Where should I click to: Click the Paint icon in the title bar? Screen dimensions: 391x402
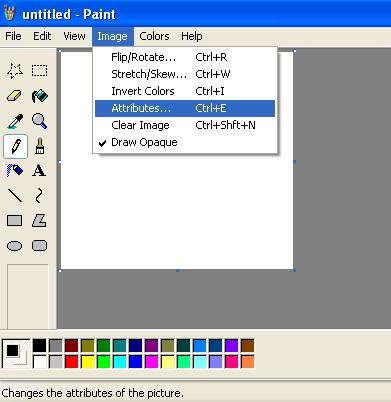[x=10, y=13]
